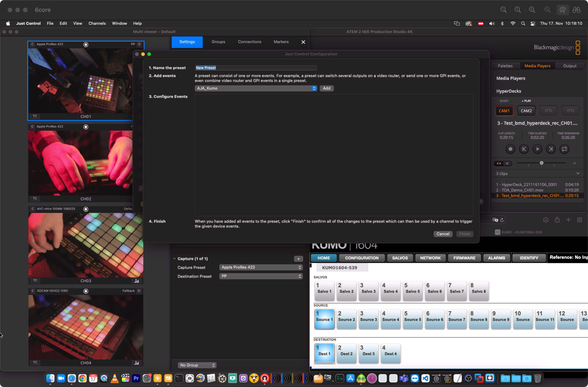
Task: Open the Just Control menu
Action: click(x=28, y=24)
